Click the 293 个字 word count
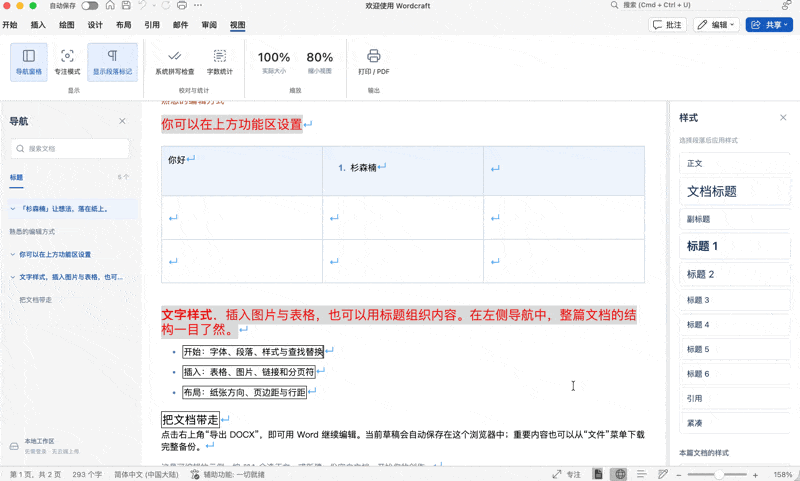The height and width of the screenshot is (481, 800). click(87, 474)
